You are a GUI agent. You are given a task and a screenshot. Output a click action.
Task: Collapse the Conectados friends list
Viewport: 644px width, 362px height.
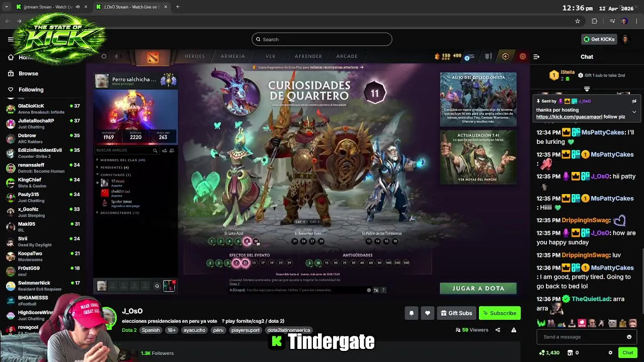click(114, 175)
